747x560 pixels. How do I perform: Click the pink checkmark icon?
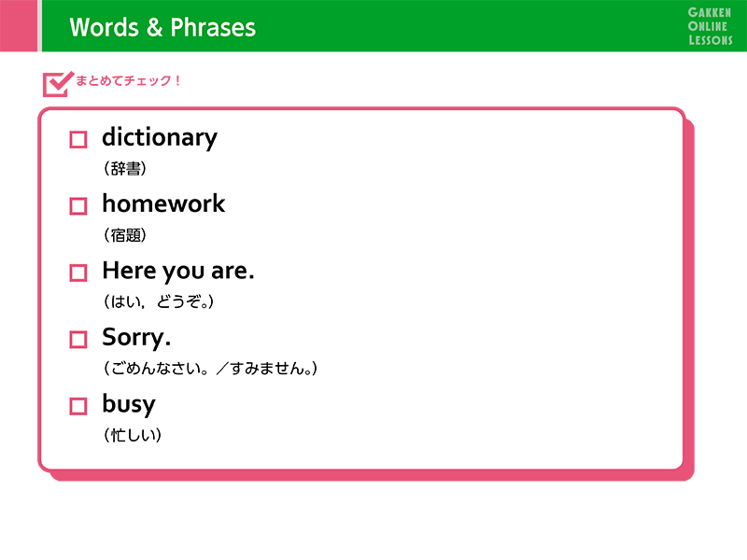[58, 84]
